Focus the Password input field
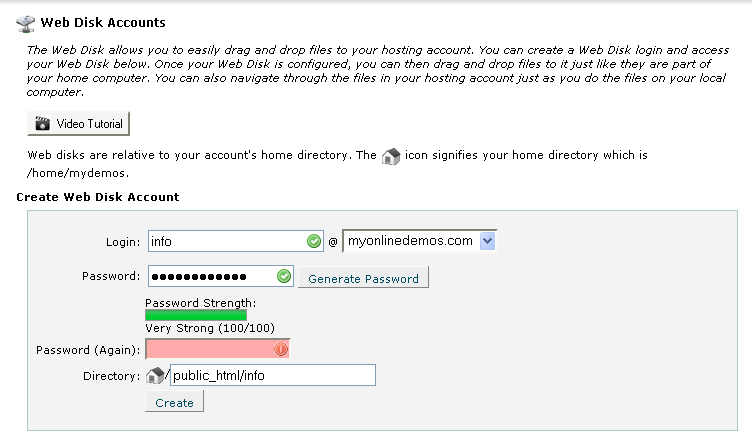 coord(221,276)
